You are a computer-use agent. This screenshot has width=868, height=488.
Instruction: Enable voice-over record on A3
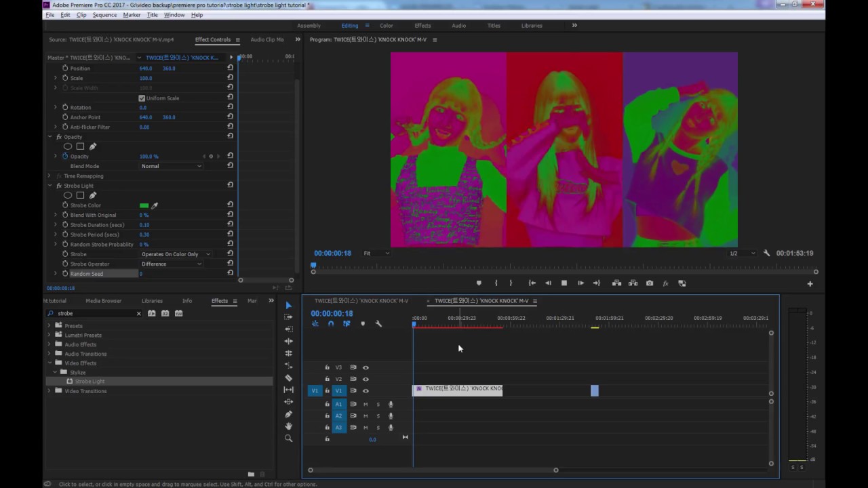pos(391,428)
